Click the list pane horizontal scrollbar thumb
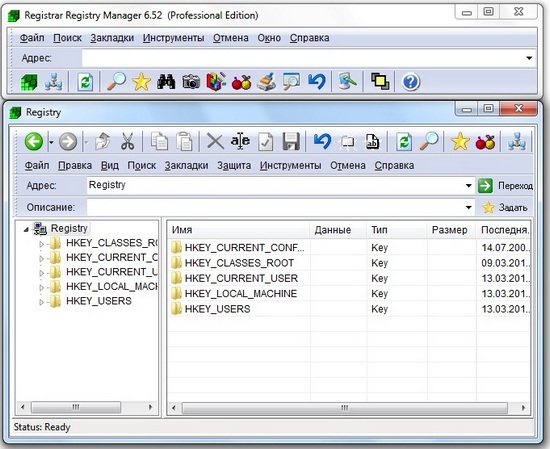550x449 pixels. pos(345,408)
